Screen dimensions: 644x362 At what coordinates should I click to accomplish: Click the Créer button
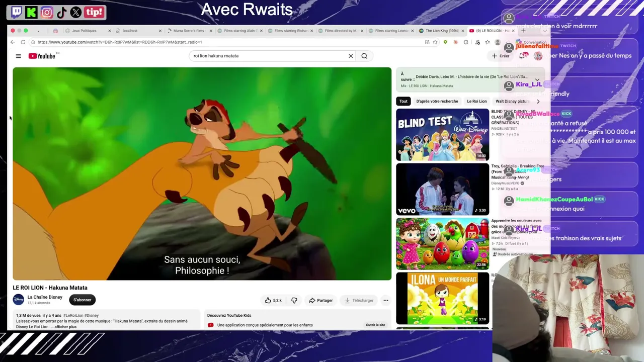coord(501,56)
